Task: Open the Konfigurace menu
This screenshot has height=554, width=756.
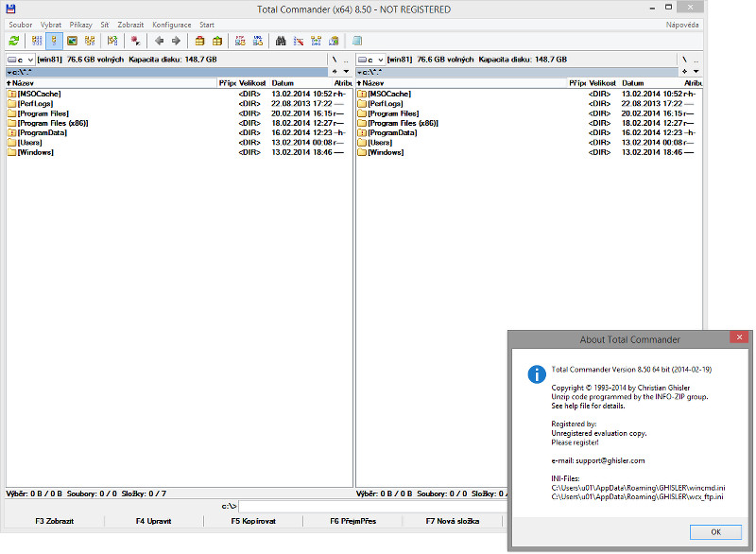Action: tap(172, 25)
